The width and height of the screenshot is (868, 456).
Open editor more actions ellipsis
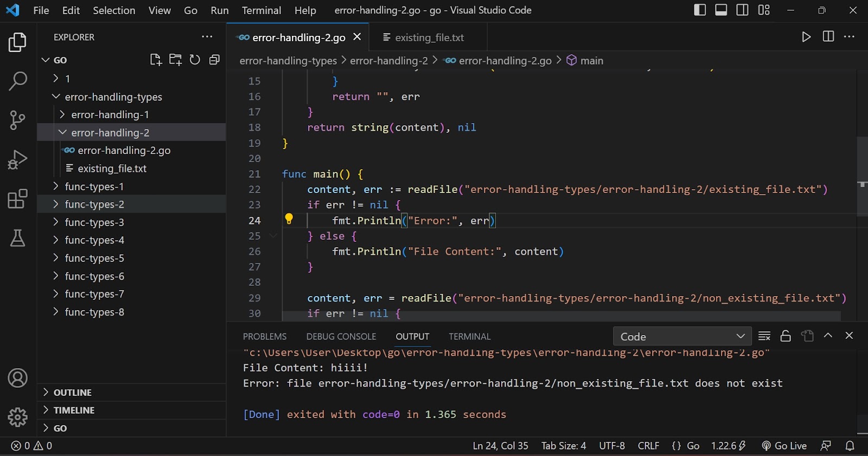pos(850,37)
